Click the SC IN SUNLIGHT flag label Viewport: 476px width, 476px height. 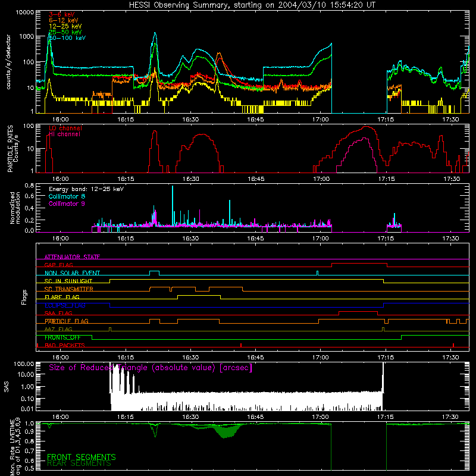click(68, 281)
